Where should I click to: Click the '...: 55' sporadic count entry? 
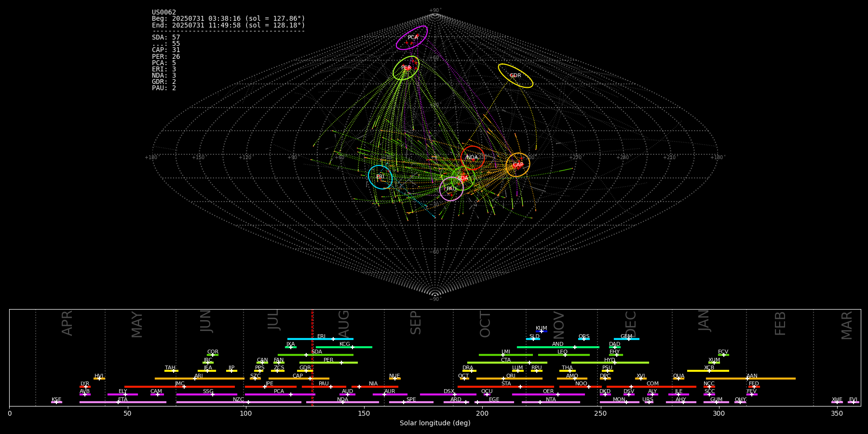pos(166,44)
